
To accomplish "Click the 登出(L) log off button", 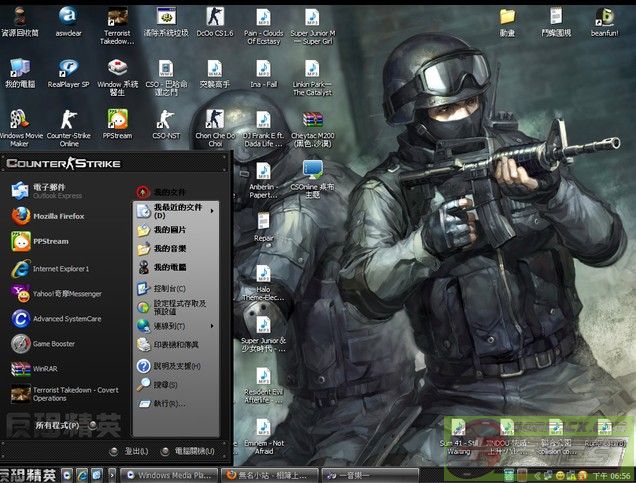I will (x=131, y=452).
